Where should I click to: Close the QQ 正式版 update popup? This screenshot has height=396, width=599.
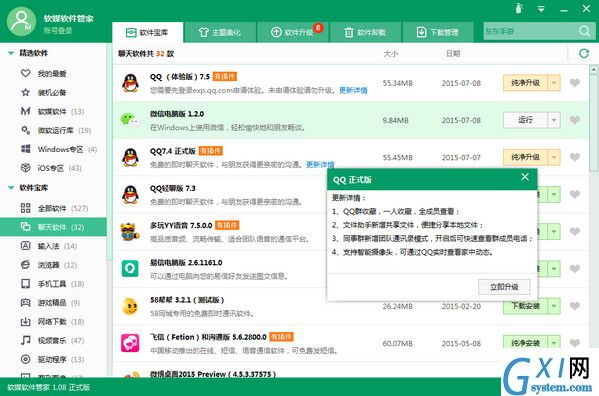click(525, 176)
